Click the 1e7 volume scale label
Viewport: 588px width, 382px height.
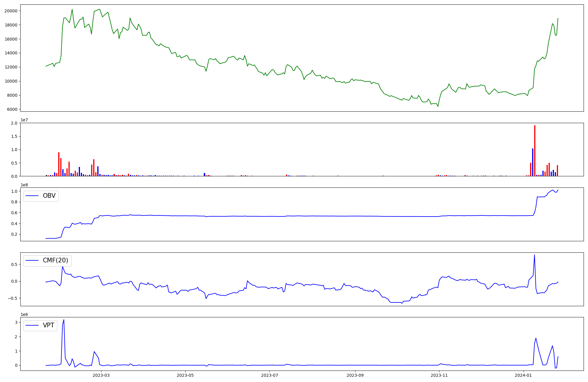pyautogui.click(x=24, y=120)
